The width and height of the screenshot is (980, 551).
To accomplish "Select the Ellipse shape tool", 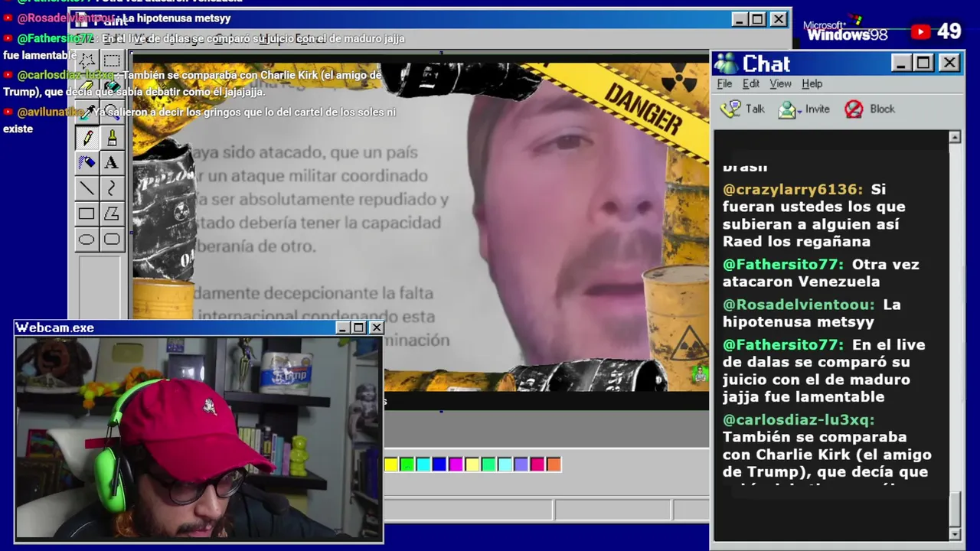I will coord(87,240).
